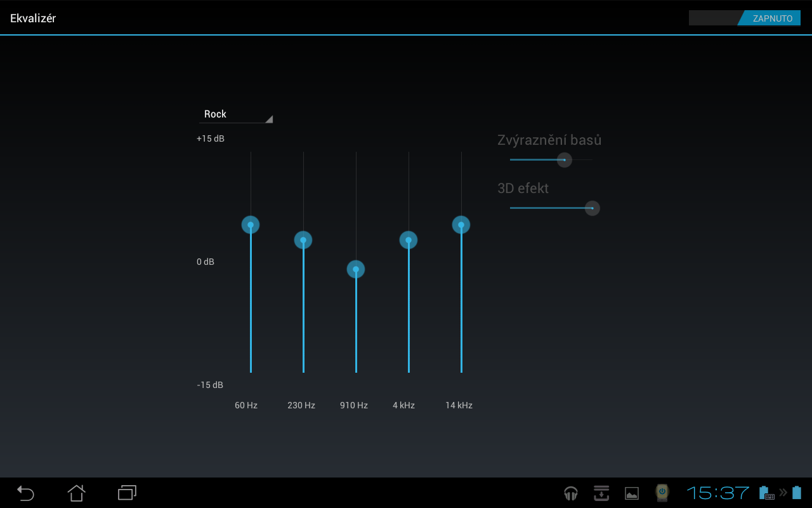Open the Recent Apps icon
The width and height of the screenshot is (812, 508).
tap(127, 493)
